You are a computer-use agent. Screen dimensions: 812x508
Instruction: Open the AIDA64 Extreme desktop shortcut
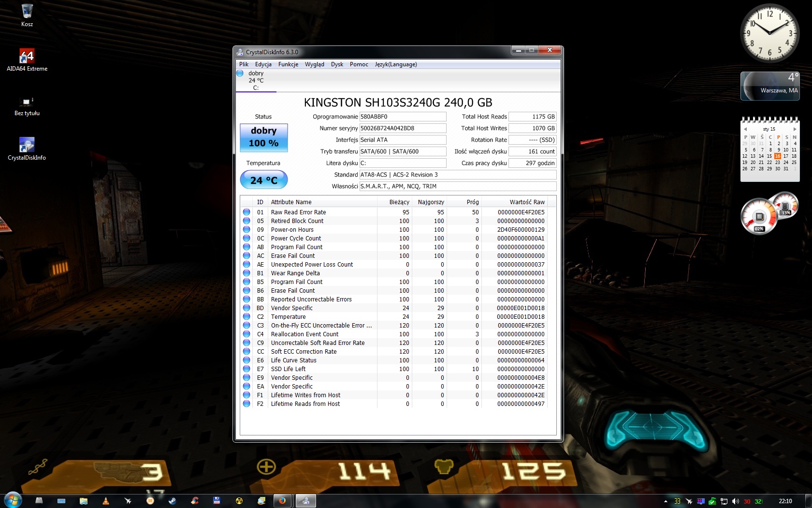27,60
